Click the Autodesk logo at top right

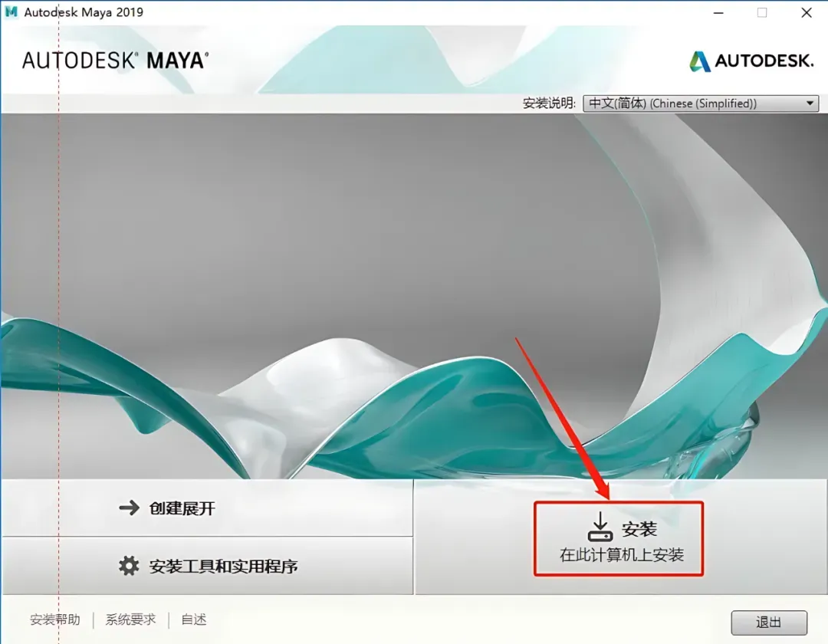[x=751, y=61]
